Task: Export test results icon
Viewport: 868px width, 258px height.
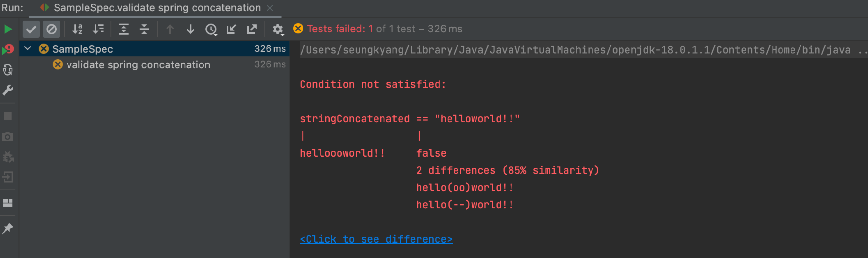Action: tap(252, 29)
